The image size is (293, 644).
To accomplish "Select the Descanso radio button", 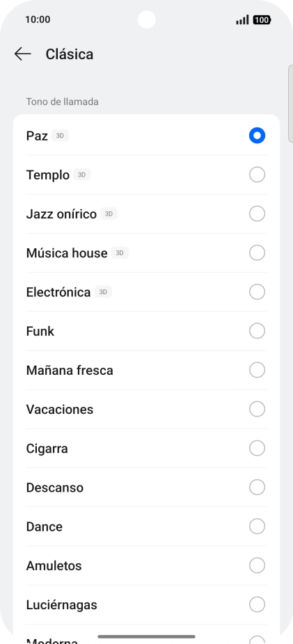I will (258, 488).
